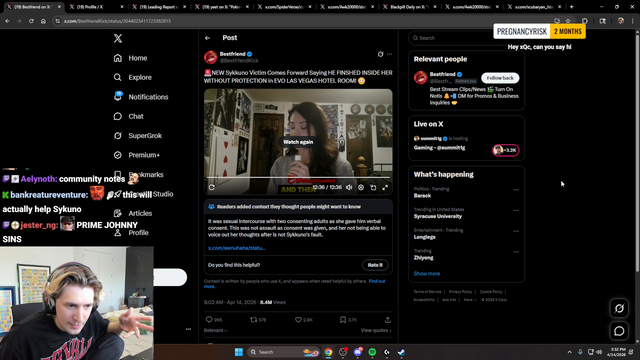Open the Relevant replies sort dropdown
The image size is (640, 360).
[215, 330]
